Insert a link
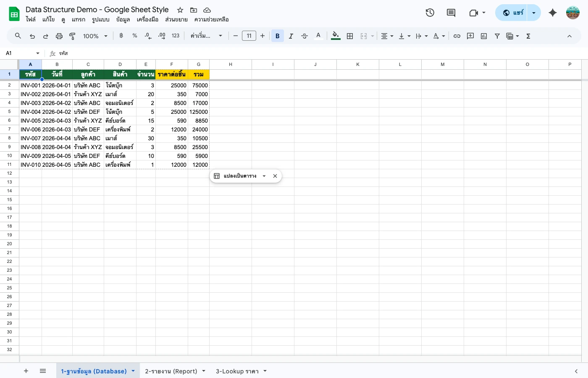588x378 pixels. [x=457, y=36]
